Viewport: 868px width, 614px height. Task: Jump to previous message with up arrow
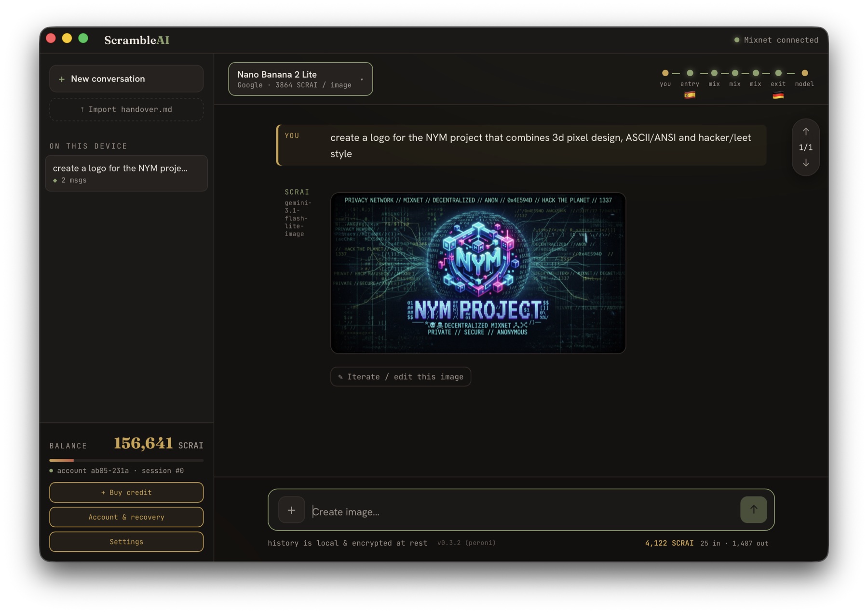pyautogui.click(x=806, y=132)
